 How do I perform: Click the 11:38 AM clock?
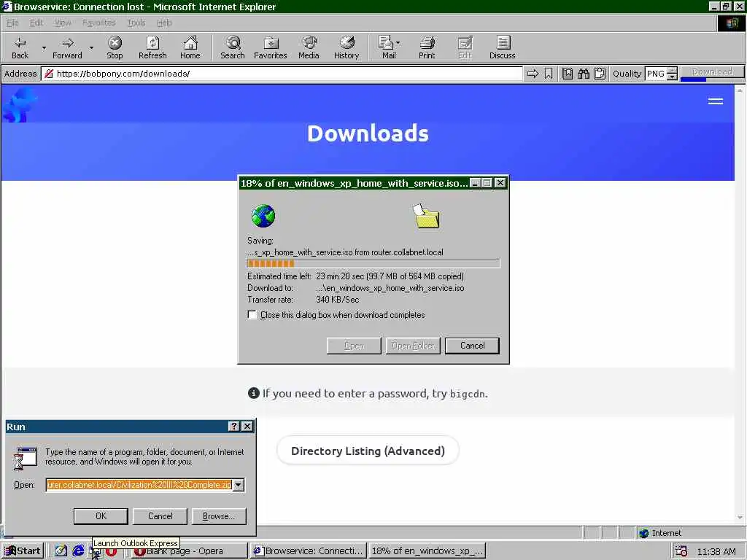click(716, 551)
